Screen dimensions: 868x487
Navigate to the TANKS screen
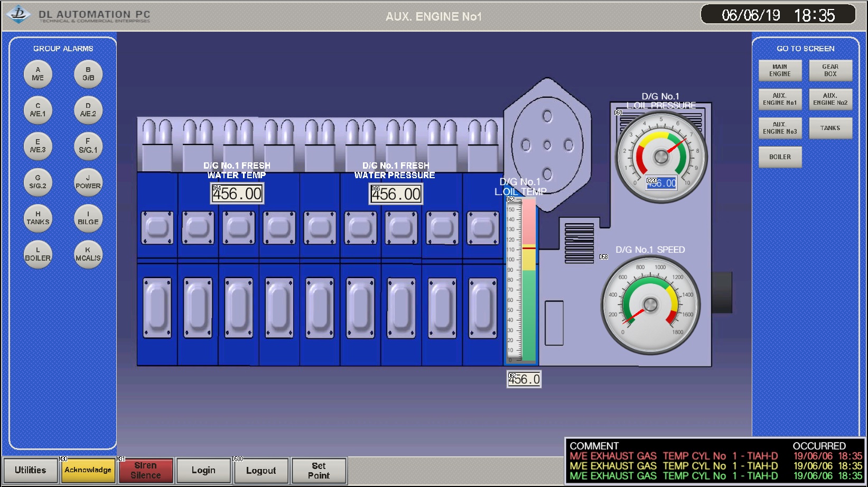830,128
